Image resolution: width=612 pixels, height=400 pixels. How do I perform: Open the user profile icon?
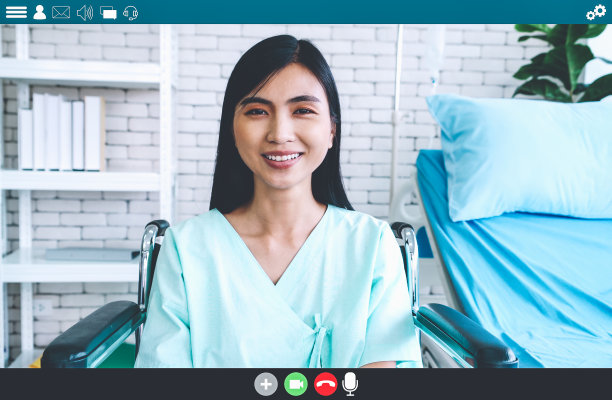click(40, 12)
